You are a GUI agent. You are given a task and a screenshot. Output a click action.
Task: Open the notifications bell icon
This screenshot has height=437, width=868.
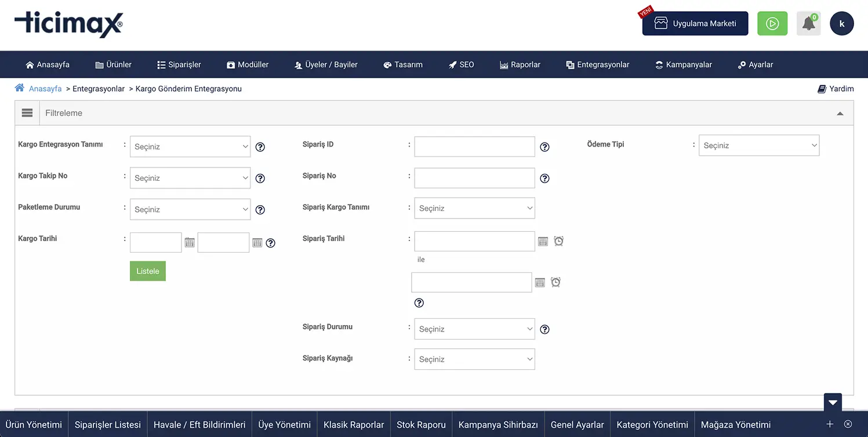(808, 24)
